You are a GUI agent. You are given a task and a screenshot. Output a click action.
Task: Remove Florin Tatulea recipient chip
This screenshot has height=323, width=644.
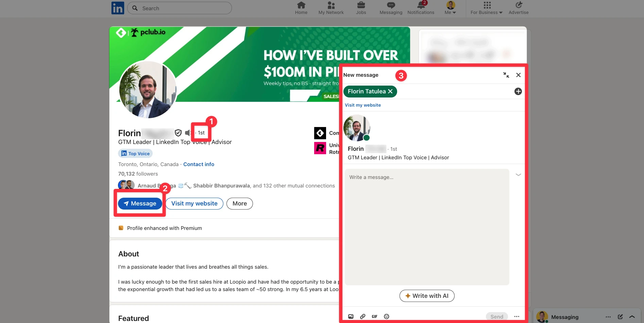[x=390, y=91]
